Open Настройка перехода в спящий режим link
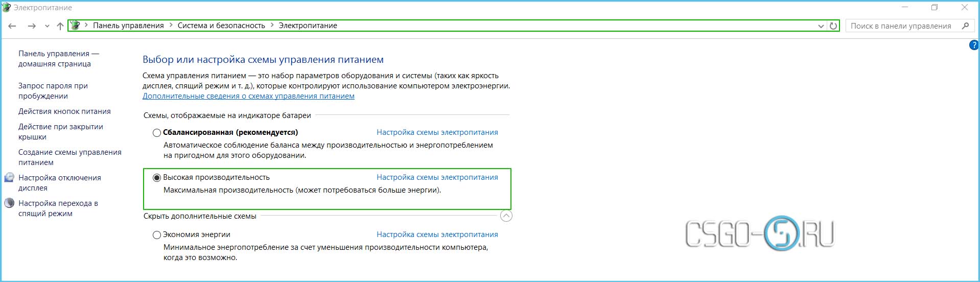The width and height of the screenshot is (980, 282). 58,208
